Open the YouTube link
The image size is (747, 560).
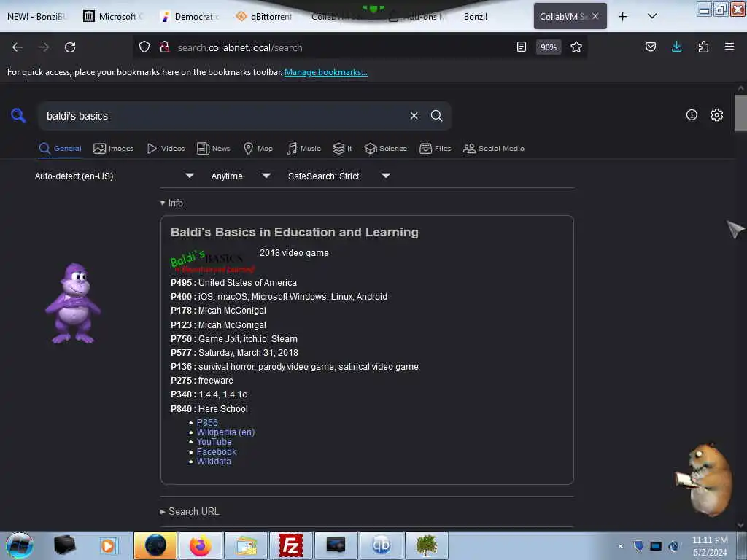click(214, 442)
